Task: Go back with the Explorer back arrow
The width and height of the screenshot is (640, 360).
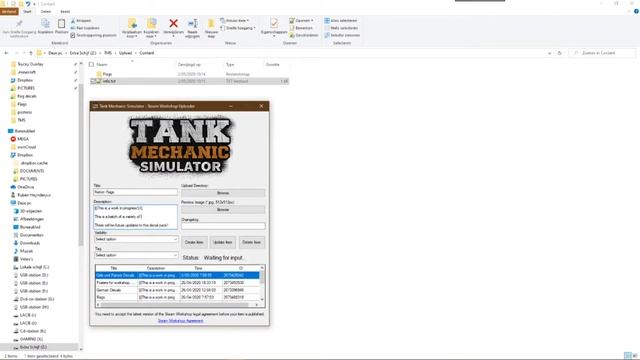Action: click(6, 53)
